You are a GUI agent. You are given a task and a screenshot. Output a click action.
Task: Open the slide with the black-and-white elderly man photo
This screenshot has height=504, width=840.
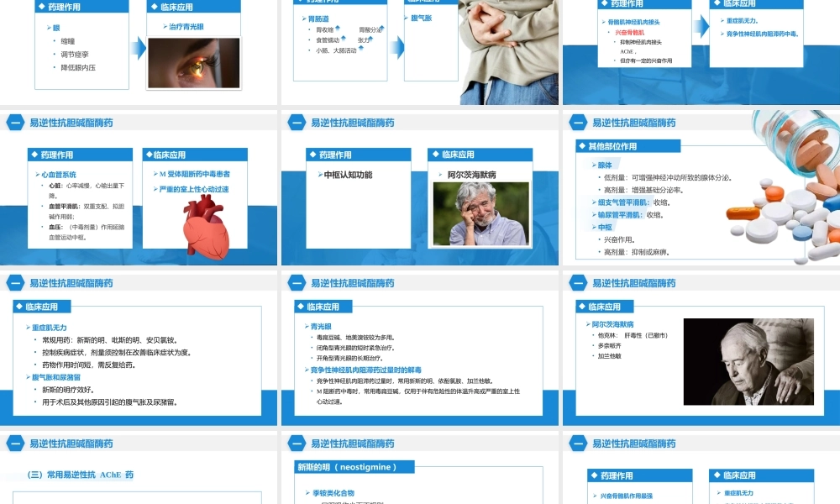click(x=701, y=348)
